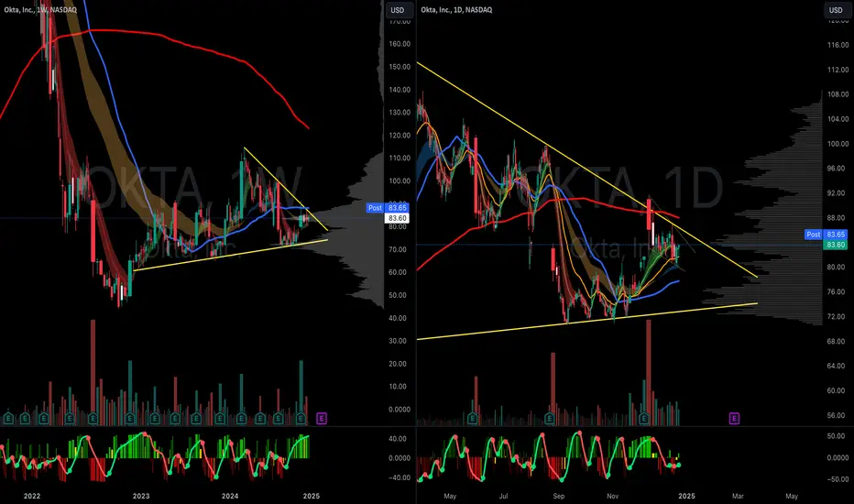This screenshot has height=504, width=854.
Task: Click the green earnings E marker near June on daily chart
Action: pyautogui.click(x=472, y=419)
